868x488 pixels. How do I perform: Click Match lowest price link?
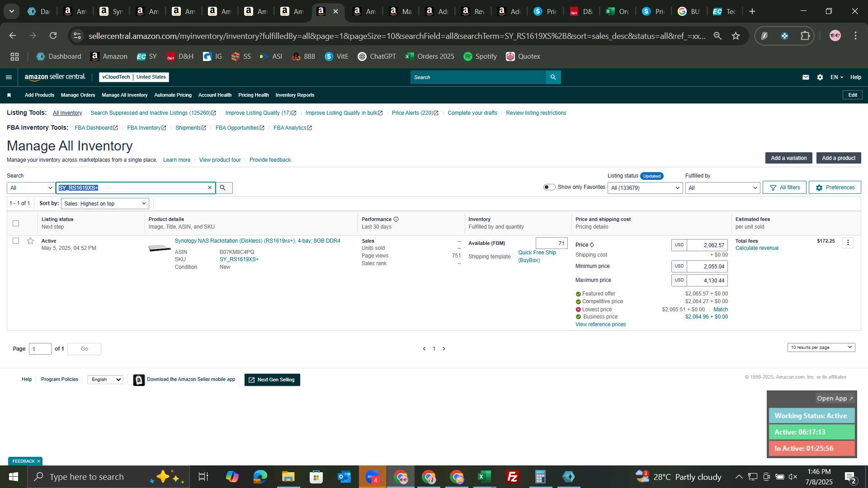coord(720,310)
